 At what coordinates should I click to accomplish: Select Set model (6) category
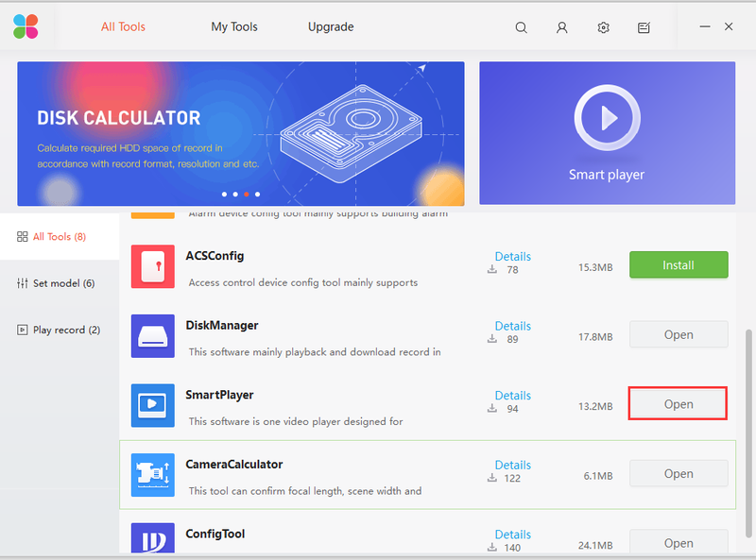(60, 283)
